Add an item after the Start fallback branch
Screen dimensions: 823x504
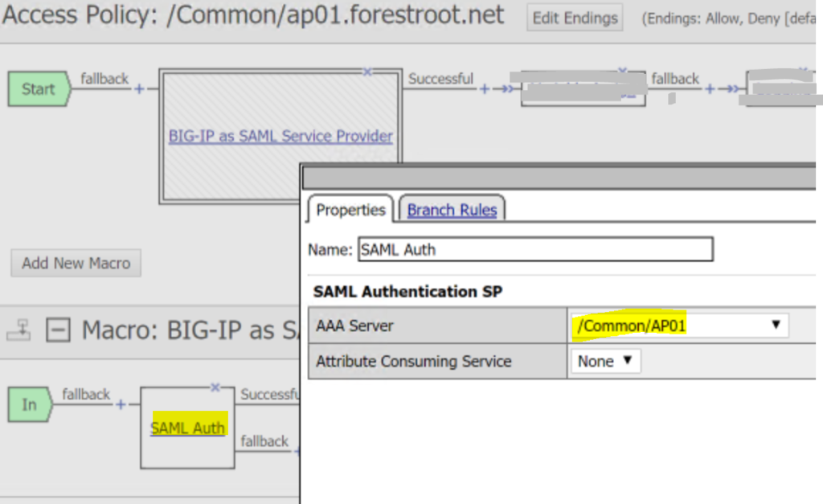click(x=139, y=89)
